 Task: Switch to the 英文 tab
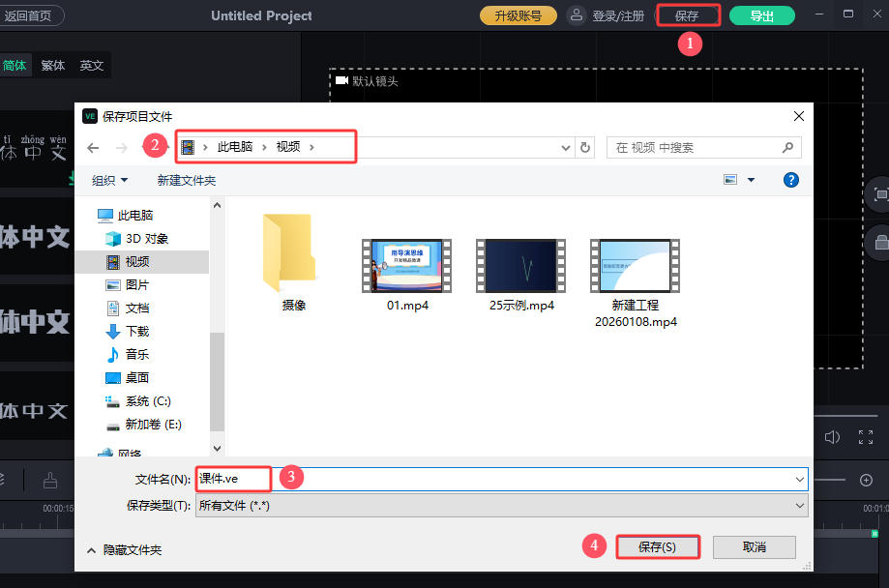click(92, 66)
